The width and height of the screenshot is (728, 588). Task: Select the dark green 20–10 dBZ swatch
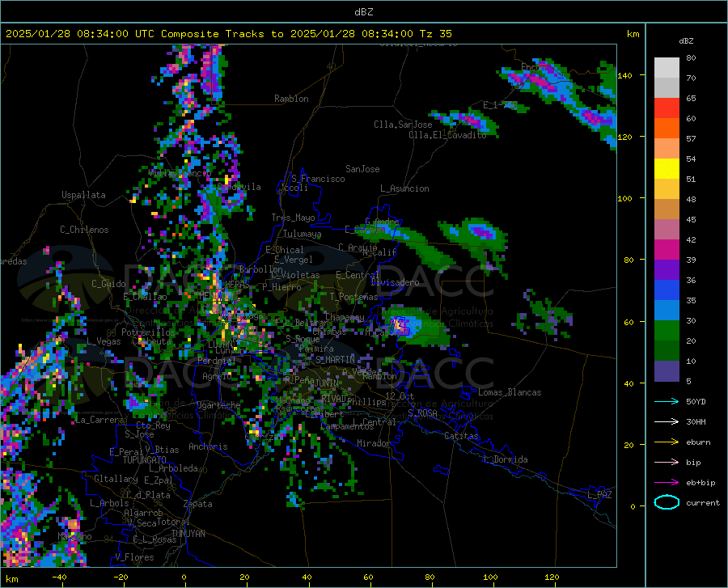pyautogui.click(x=667, y=351)
